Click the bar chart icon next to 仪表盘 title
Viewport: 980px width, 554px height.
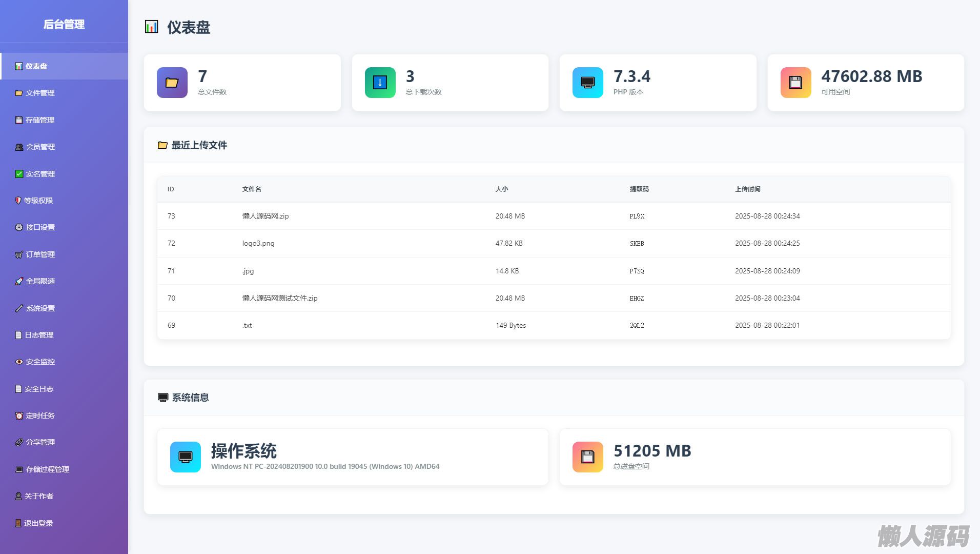coord(151,27)
